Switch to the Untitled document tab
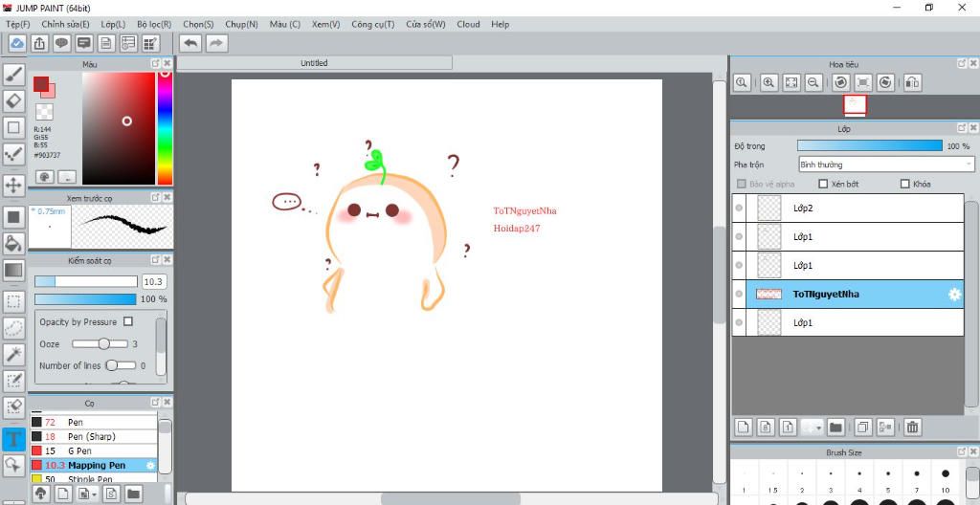 click(x=314, y=63)
